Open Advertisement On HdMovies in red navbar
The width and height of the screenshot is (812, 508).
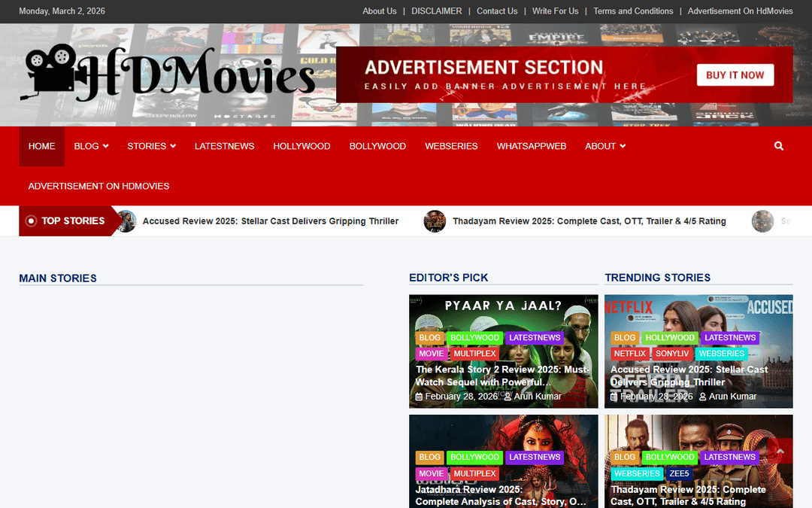click(99, 186)
